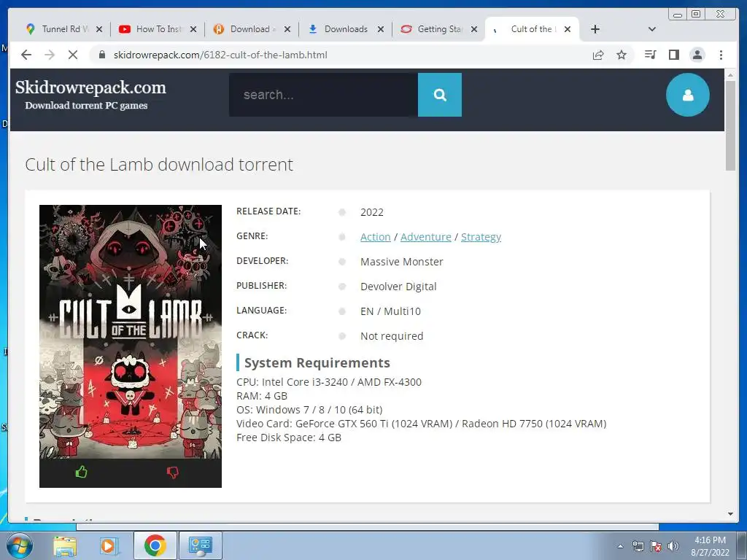Click the browser Forward arrow
Viewport: 747px width, 560px height.
pyautogui.click(x=50, y=55)
